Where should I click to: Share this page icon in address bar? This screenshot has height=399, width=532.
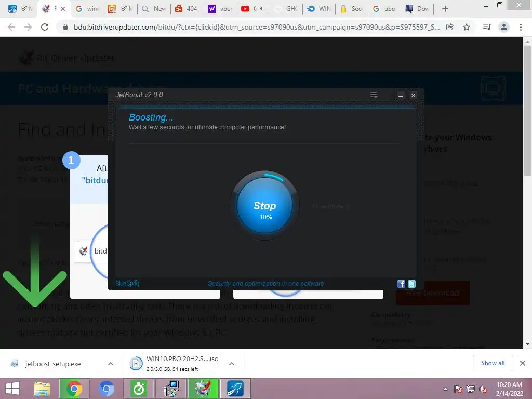pos(450,27)
